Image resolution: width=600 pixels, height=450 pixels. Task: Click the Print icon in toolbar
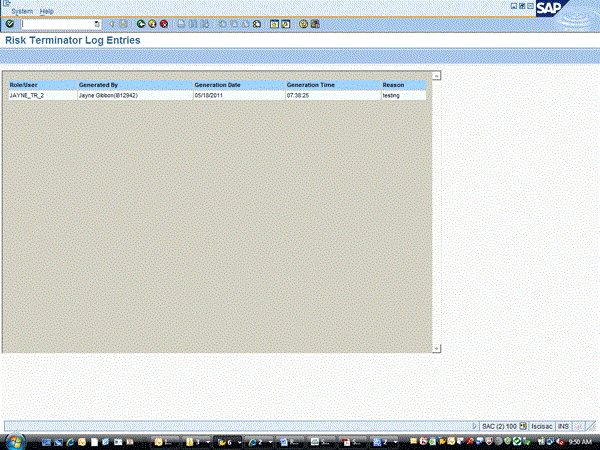pos(180,24)
